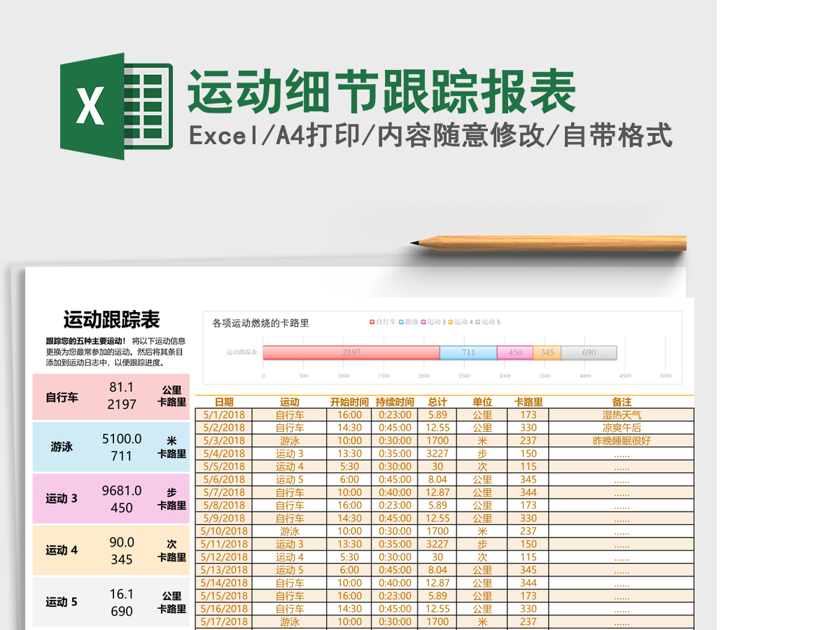The width and height of the screenshot is (840, 630).
Task: Click the 运动 4 legend entry
Action: pos(461,322)
